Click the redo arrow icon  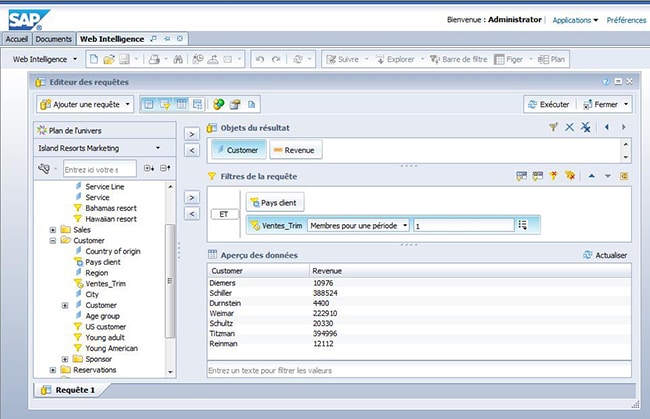[276, 59]
